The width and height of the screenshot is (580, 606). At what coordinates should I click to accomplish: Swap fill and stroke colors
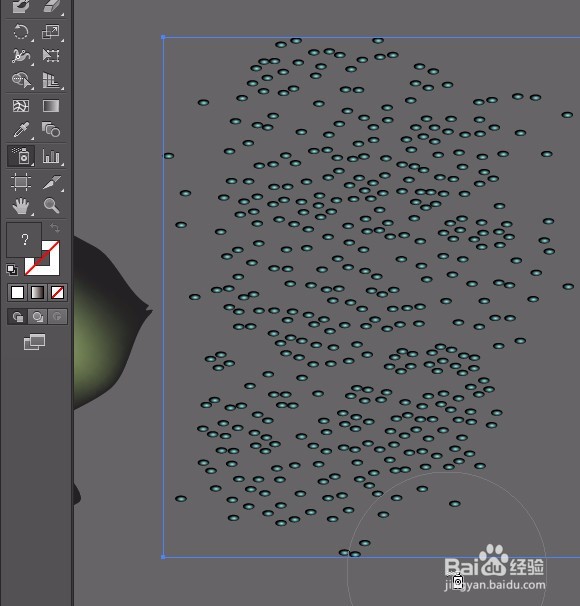pos(55,228)
